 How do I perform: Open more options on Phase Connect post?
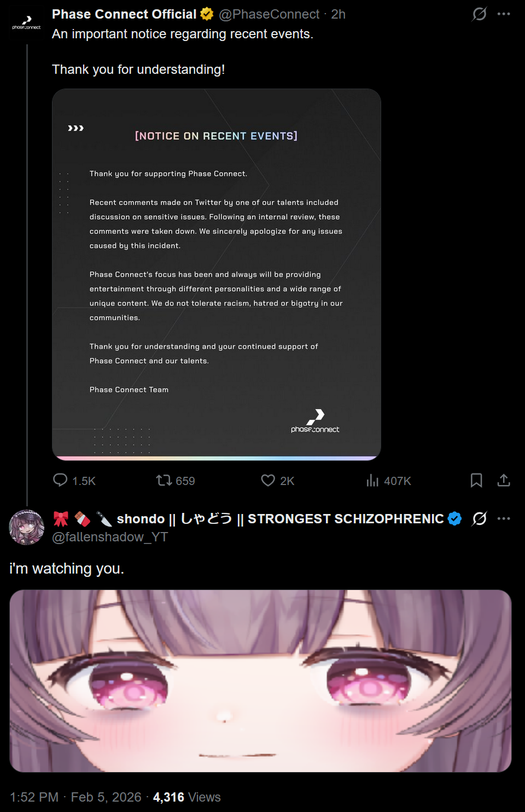click(x=504, y=14)
